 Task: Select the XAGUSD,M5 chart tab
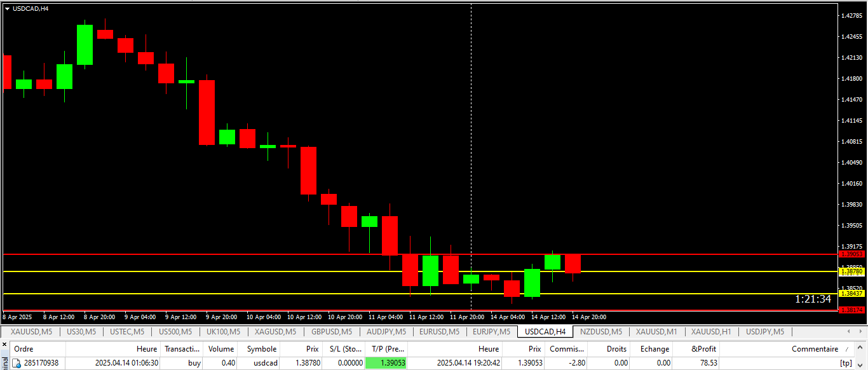275,332
